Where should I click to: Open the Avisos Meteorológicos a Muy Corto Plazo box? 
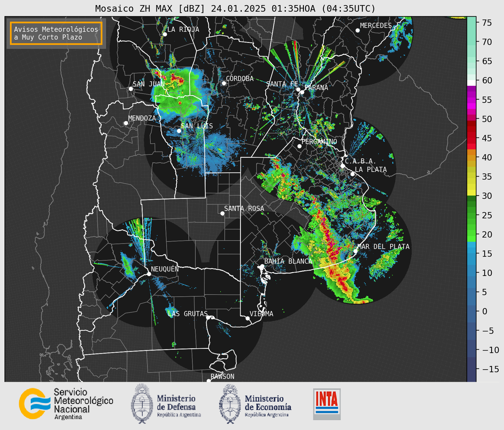[56, 33]
